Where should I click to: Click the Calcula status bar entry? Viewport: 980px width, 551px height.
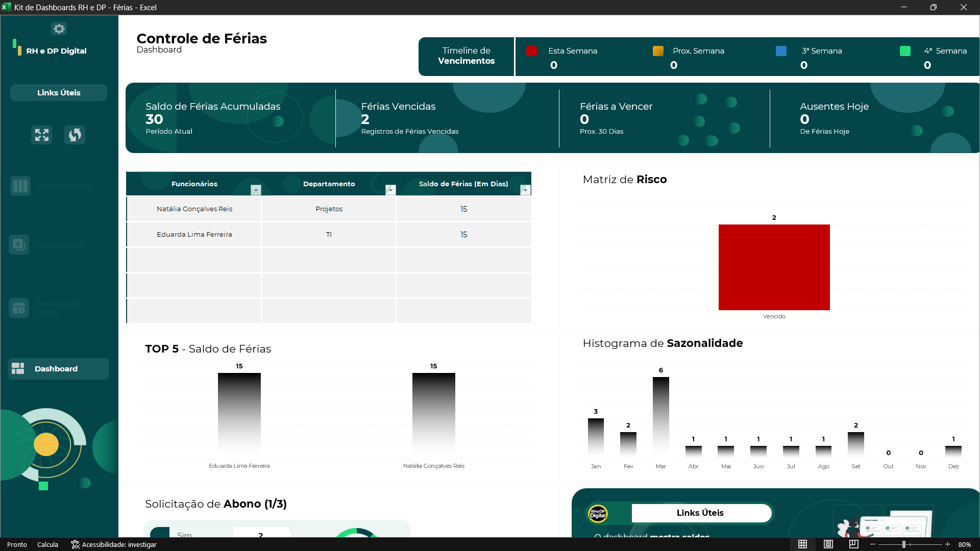click(47, 544)
